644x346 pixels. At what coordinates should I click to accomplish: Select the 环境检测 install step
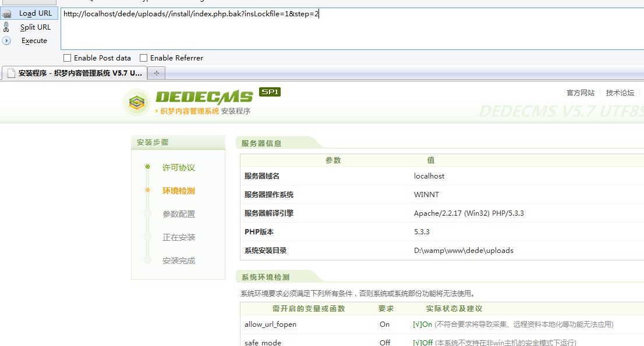point(179,191)
